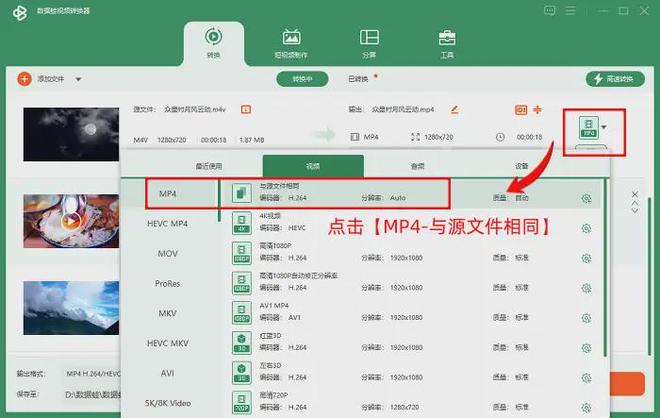Screen dimensions: 660x418
Task: Expand the output format dropdown arrow
Action: pyautogui.click(x=604, y=127)
